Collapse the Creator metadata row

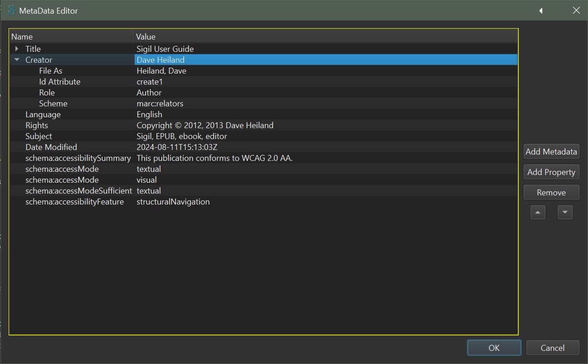click(x=17, y=60)
